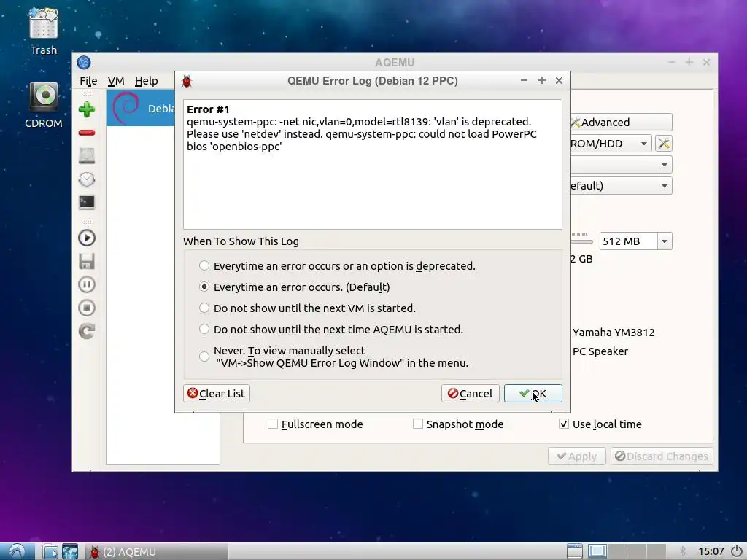747x560 pixels.
Task: Click the Discard Changes button
Action: [x=662, y=456]
